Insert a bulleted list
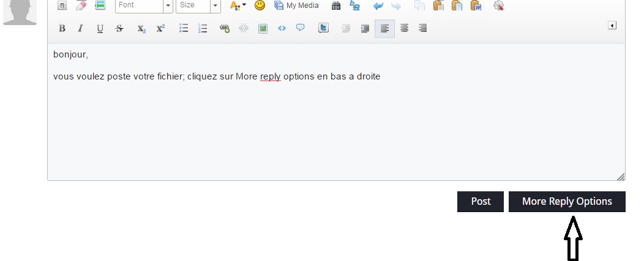The width and height of the screenshot is (644, 261). [184, 28]
